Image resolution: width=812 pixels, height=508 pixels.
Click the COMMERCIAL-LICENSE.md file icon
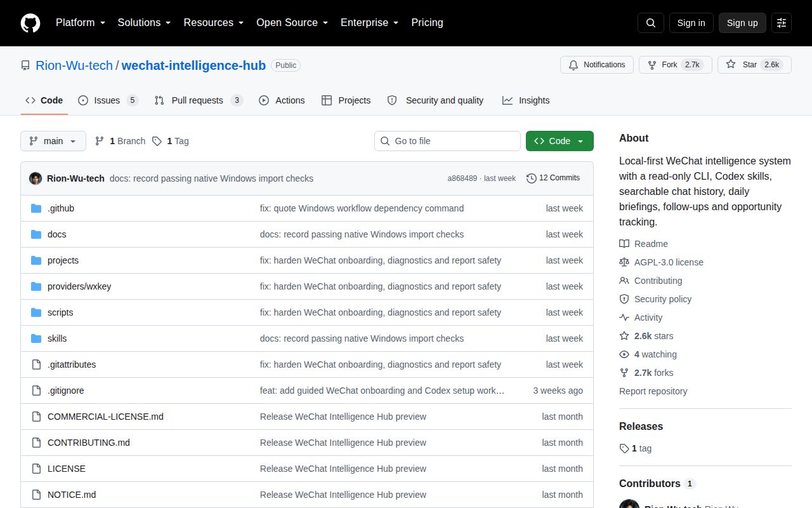[36, 417]
